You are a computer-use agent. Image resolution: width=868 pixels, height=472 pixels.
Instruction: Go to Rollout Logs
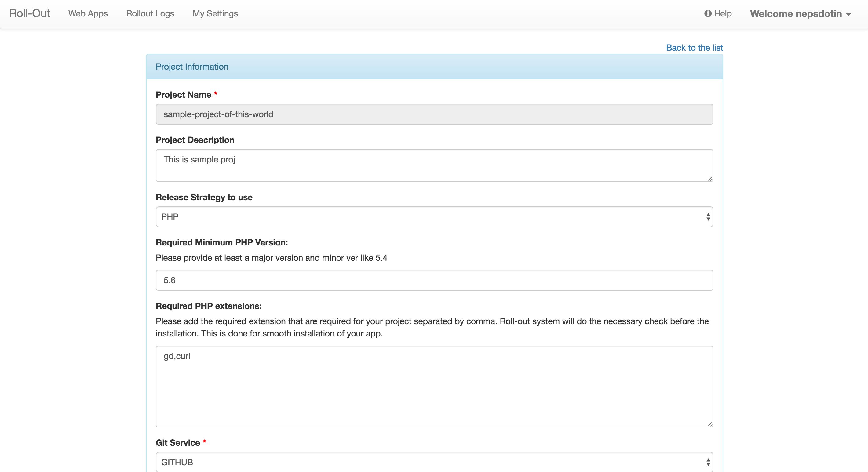coord(150,13)
